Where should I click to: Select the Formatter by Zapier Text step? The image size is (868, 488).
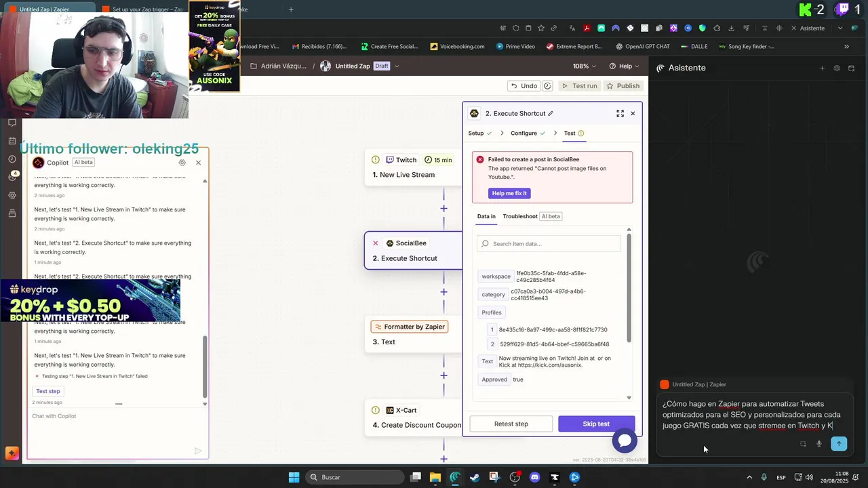(x=413, y=334)
